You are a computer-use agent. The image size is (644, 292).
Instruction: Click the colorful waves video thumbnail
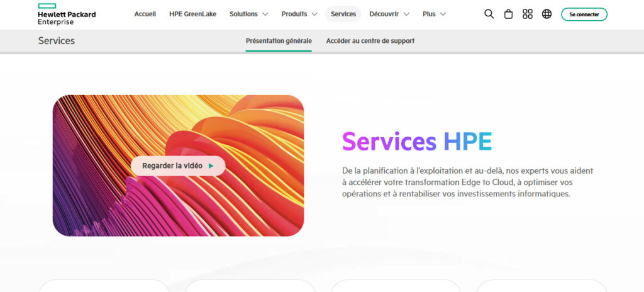178,166
